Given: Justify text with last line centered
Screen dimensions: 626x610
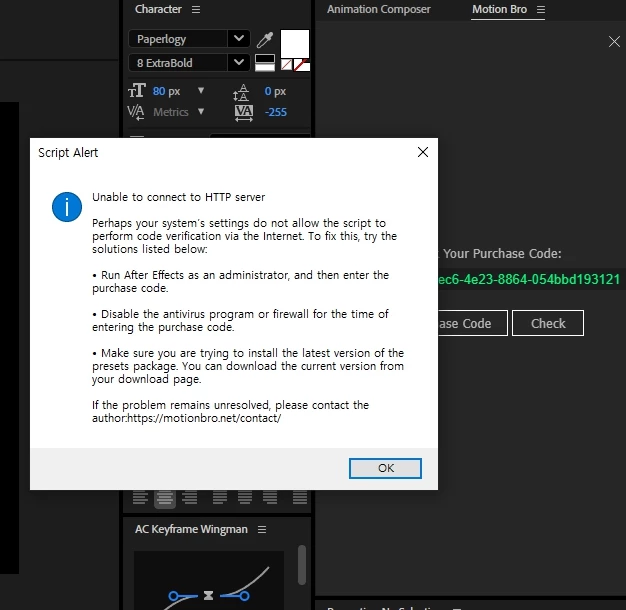Looking at the screenshot, I should (245, 498).
